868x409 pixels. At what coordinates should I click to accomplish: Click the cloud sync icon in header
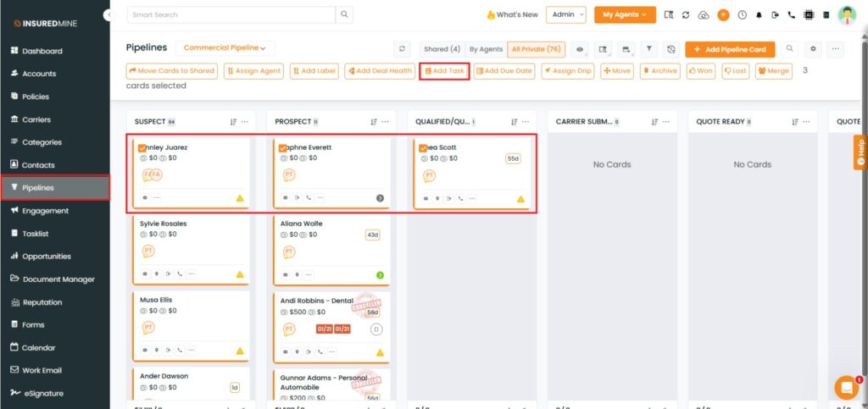[704, 15]
